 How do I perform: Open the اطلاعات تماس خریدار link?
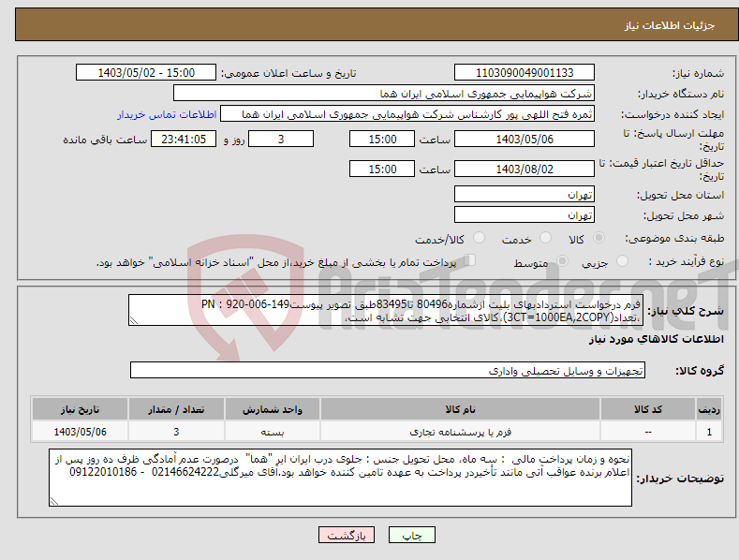167,114
